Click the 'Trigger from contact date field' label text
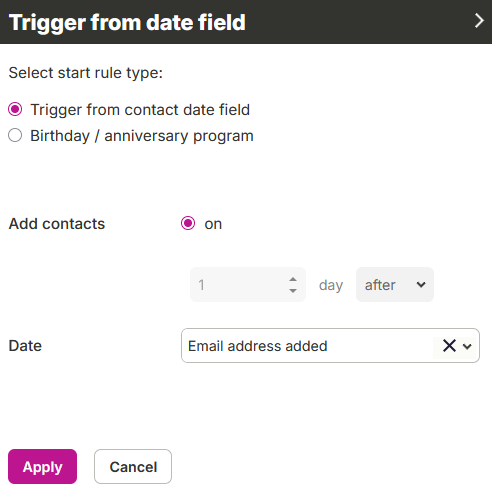Image resolution: width=492 pixels, height=498 pixels. pos(140,110)
